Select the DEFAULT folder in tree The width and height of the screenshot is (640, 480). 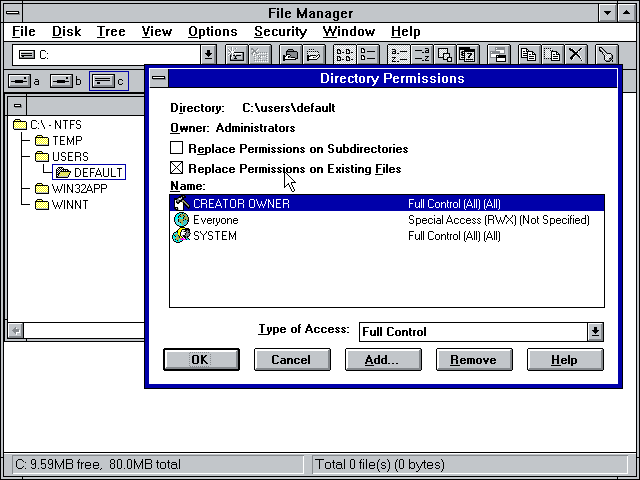pyautogui.click(x=89, y=172)
